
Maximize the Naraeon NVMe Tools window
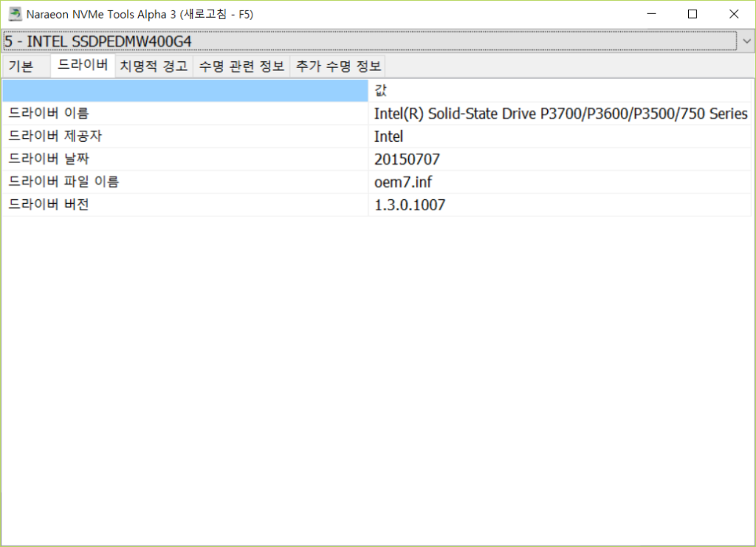693,14
